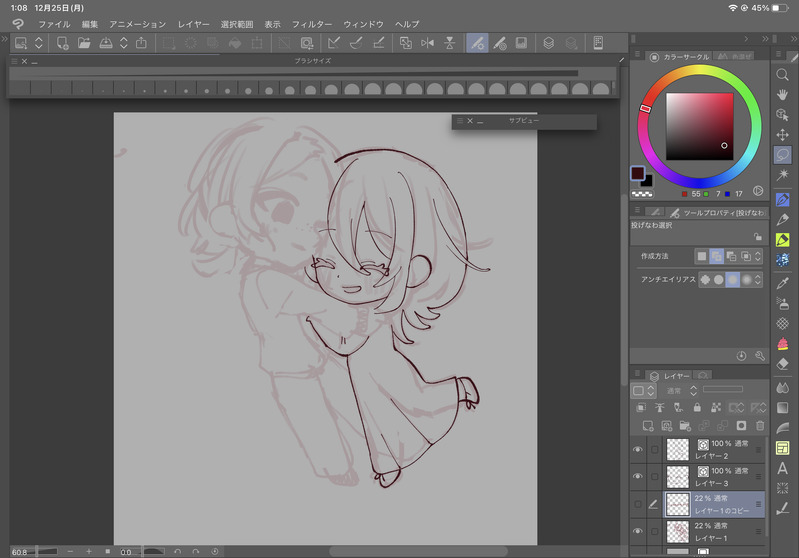Select the Lasso selection tool
Image resolution: width=799 pixels, height=558 pixels.
click(782, 155)
